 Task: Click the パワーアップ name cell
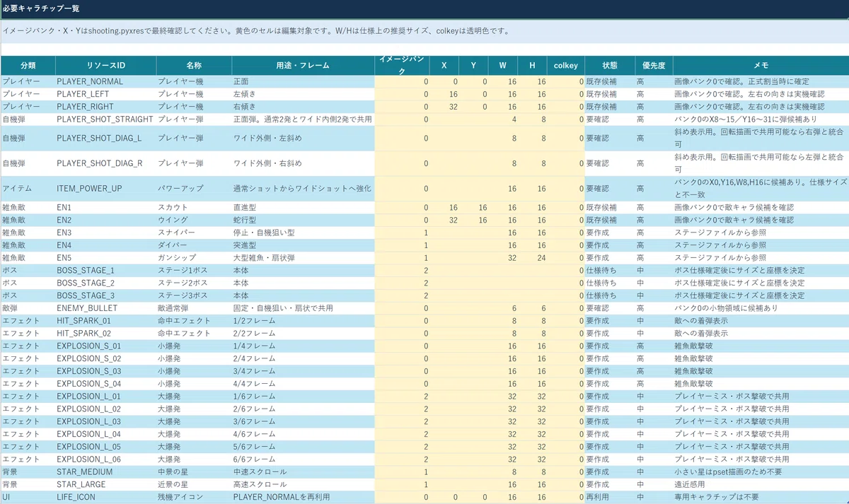194,189
